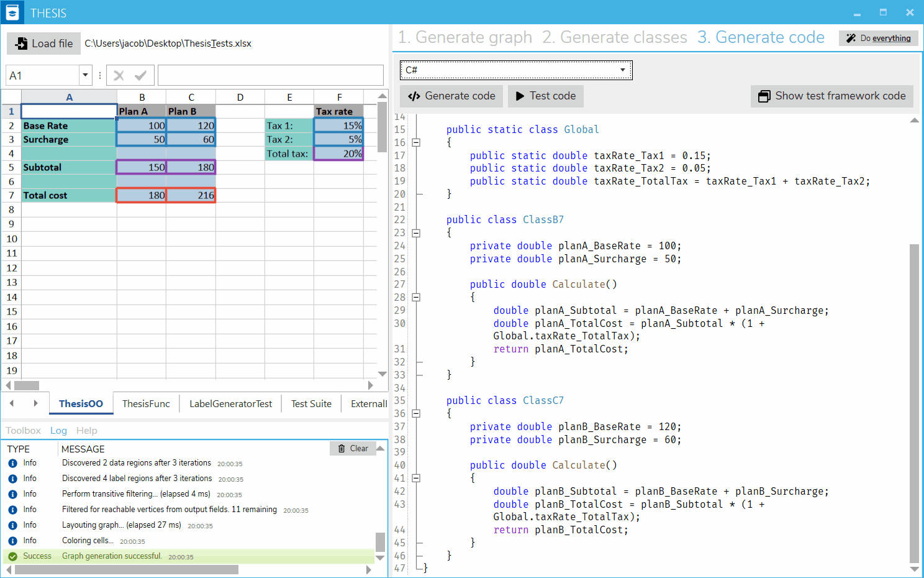This screenshot has width=924, height=578.
Task: Click the Load file button
Action: (x=44, y=44)
